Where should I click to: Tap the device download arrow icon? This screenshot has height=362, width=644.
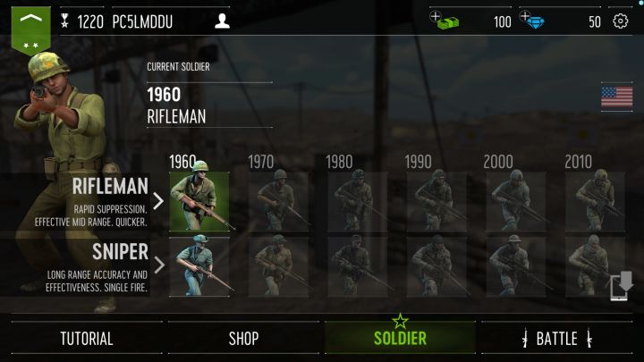[622, 285]
